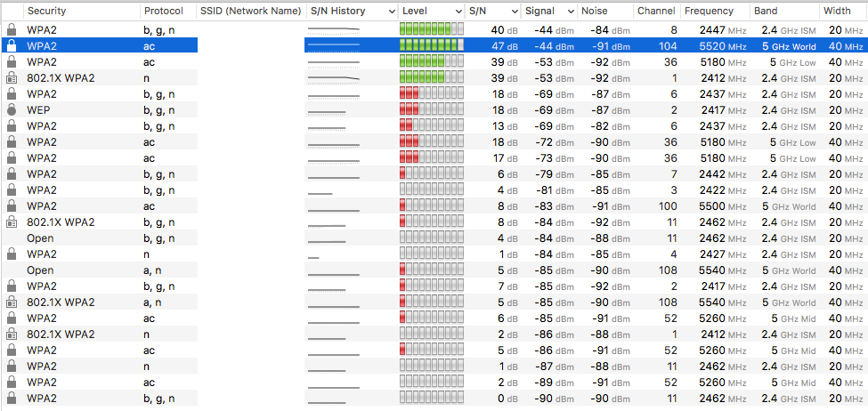Click the enterprise lock icon on channel 1, 39 dB row
Image resolution: width=868 pixels, height=411 pixels.
11,77
